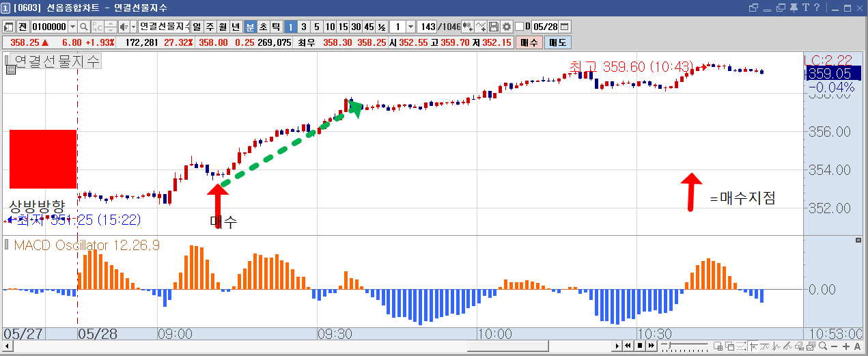Click the 전 button beside the code field
The width and height of the screenshot is (868, 356).
pyautogui.click(x=23, y=27)
